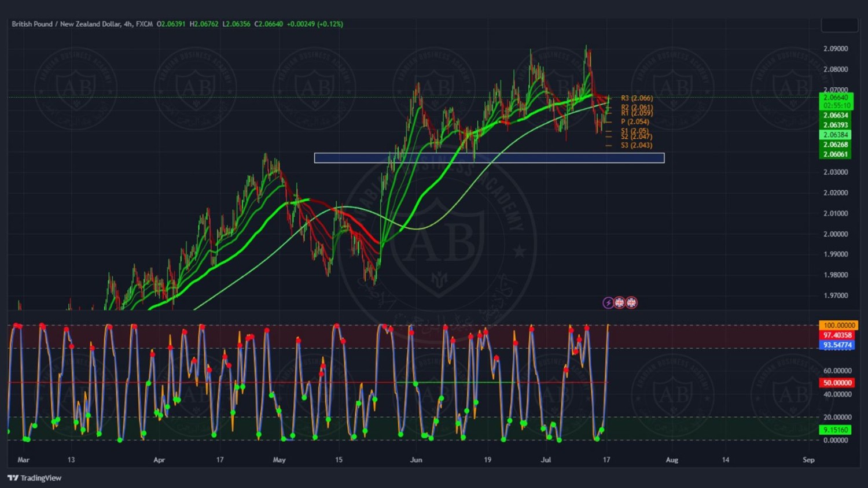Click the British Pound / New Zealand Dollar title

(x=67, y=24)
